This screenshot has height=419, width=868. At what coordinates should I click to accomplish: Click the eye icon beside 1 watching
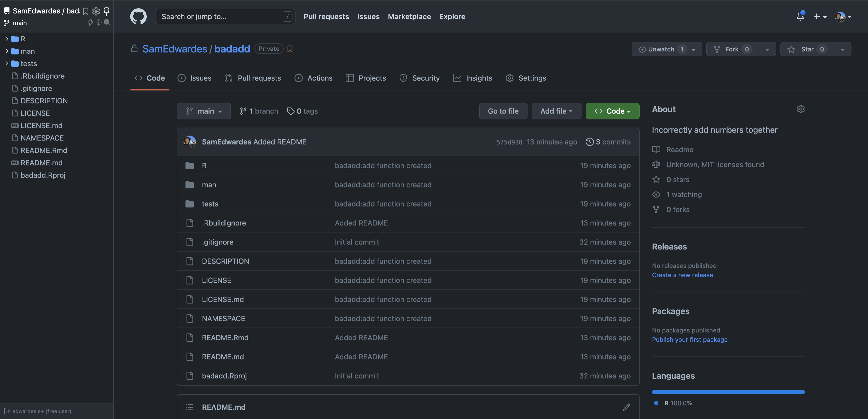(x=656, y=194)
